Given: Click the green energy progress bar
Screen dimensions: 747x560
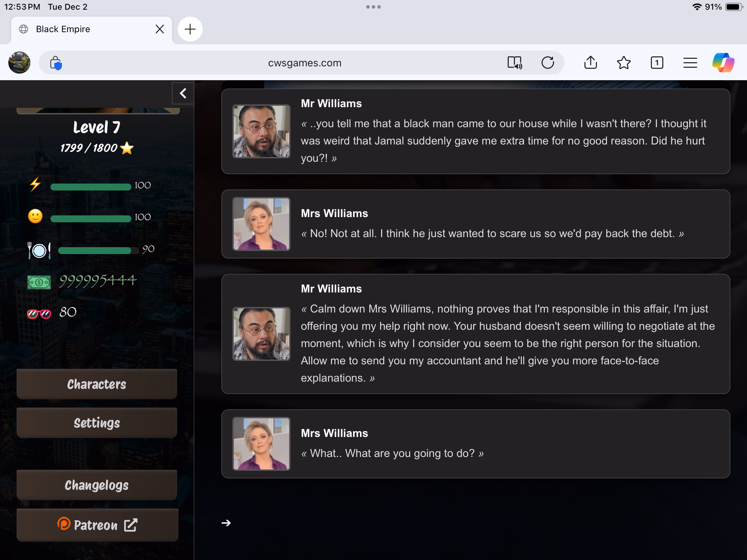Looking at the screenshot, I should 91,187.
